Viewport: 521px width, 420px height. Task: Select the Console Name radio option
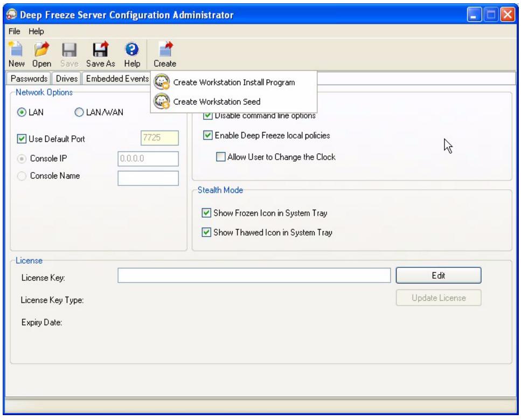coord(22,176)
